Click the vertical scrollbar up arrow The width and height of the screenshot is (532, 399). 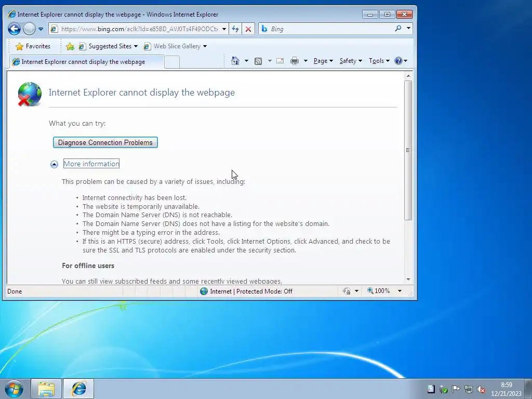408,76
